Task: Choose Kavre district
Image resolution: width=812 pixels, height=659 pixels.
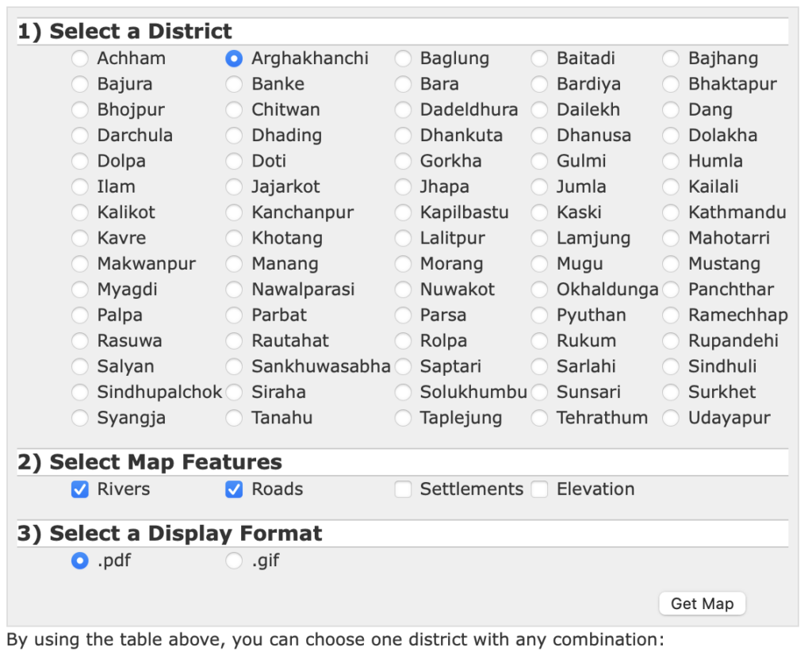Action: pos(80,239)
